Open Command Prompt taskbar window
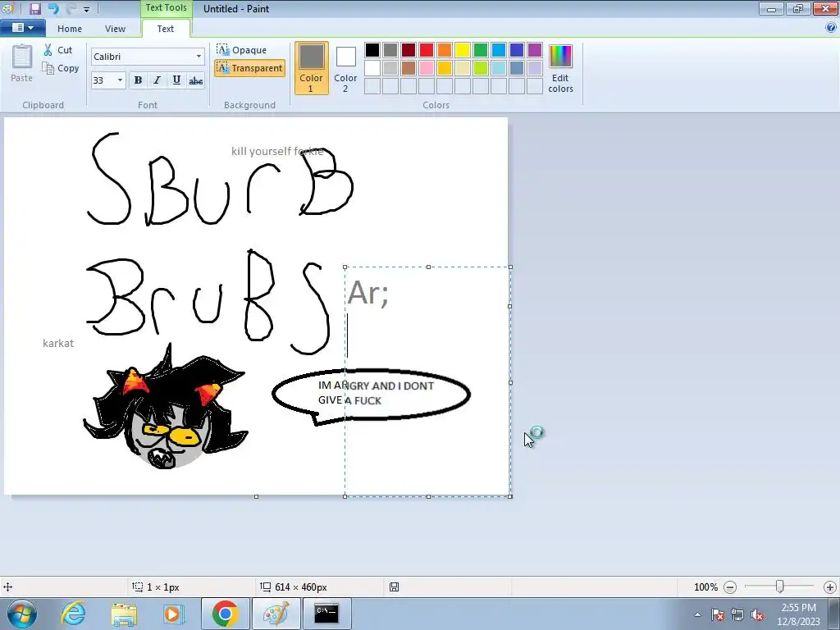This screenshot has width=840, height=630. click(326, 614)
